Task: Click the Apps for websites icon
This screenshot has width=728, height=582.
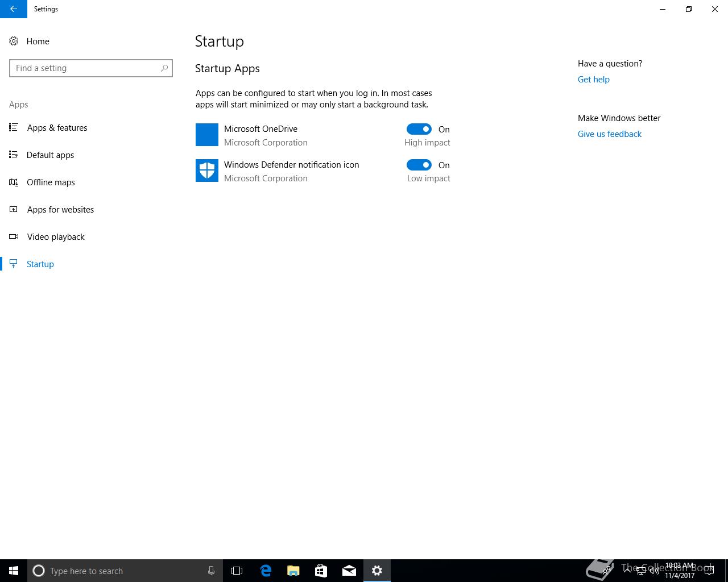Action: 14,209
